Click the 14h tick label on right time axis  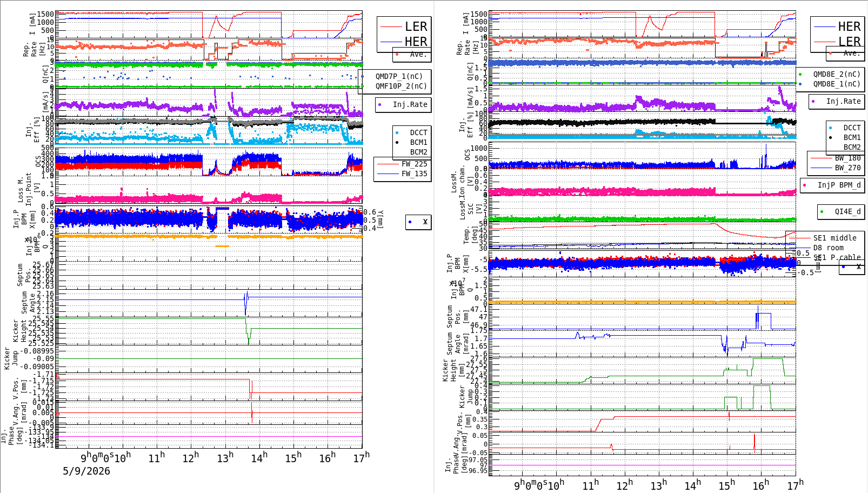tap(692, 485)
